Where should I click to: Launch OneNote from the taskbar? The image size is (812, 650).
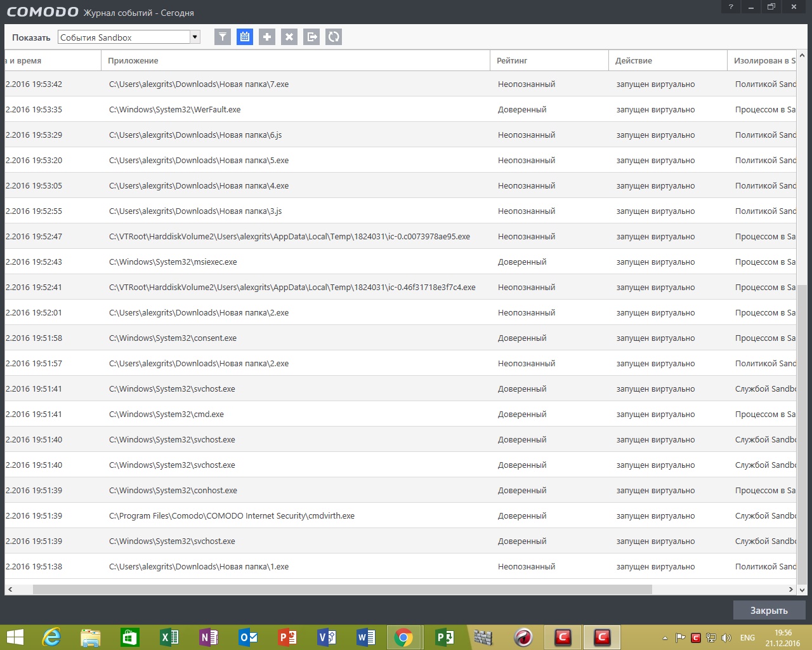click(208, 637)
